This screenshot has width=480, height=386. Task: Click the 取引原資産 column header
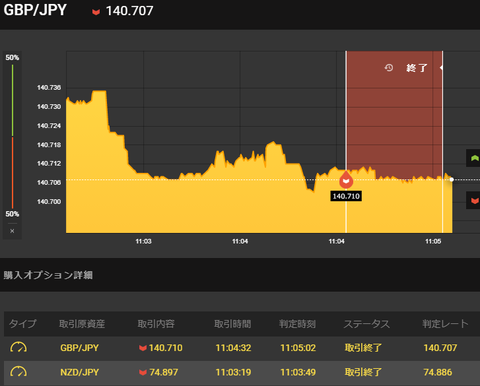click(82, 324)
